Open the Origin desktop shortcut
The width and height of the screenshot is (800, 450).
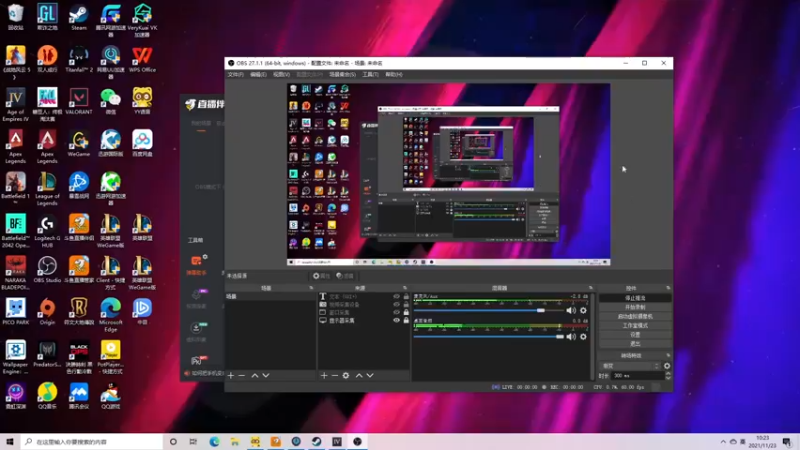[47, 311]
